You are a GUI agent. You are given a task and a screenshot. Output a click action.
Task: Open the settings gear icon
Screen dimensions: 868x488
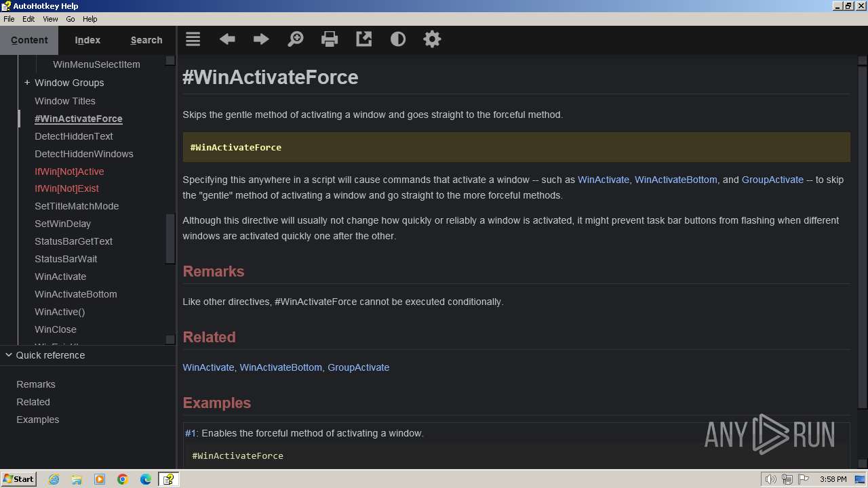pyautogui.click(x=432, y=39)
